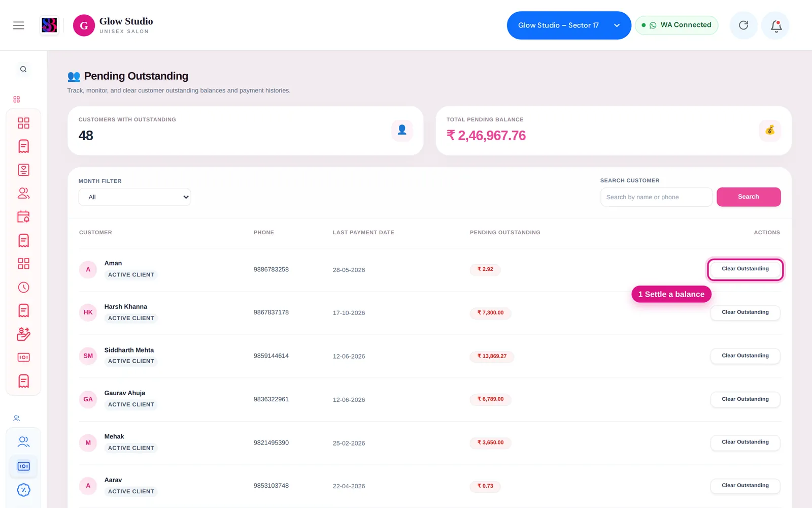Open the pink banknote icon in sidebar
Viewport: 812px width, 508px height.
(x=24, y=357)
